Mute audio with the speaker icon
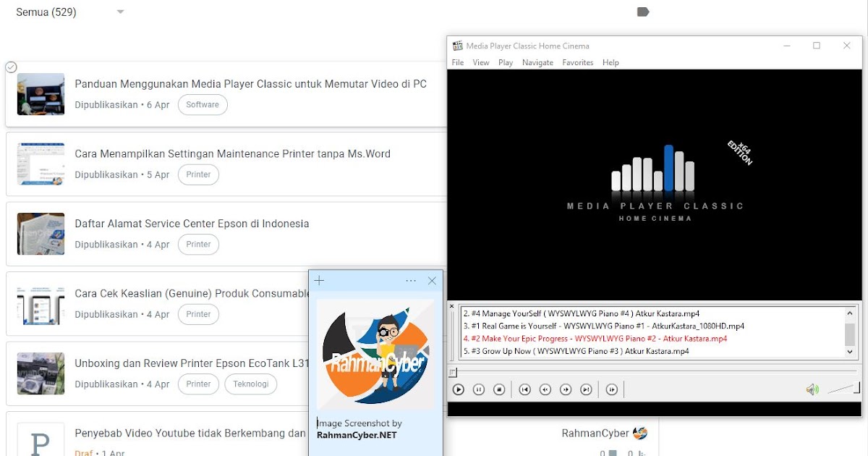Screen dimensions: 868x456 (x=812, y=389)
